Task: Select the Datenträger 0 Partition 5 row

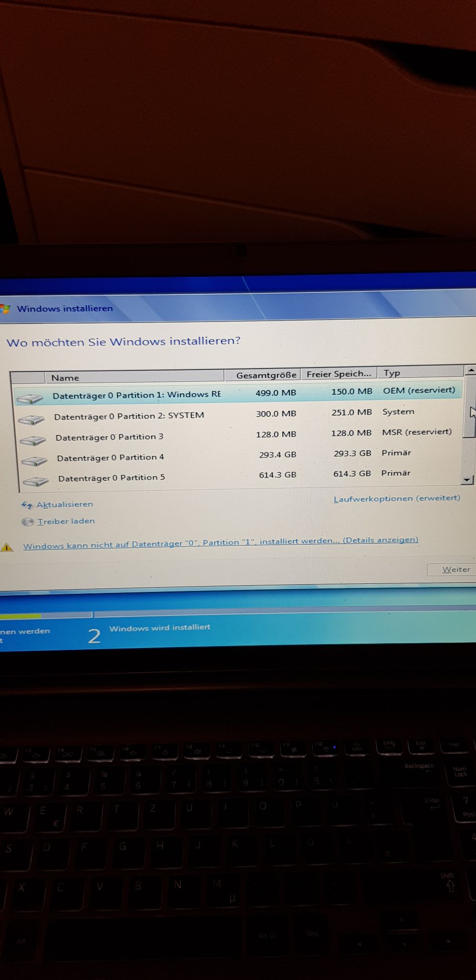Action: [240, 476]
